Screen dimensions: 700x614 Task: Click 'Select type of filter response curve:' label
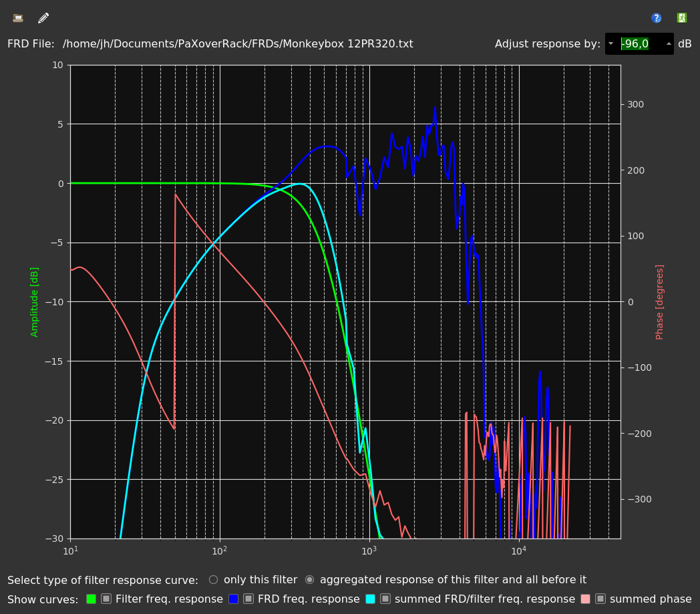pos(103,580)
